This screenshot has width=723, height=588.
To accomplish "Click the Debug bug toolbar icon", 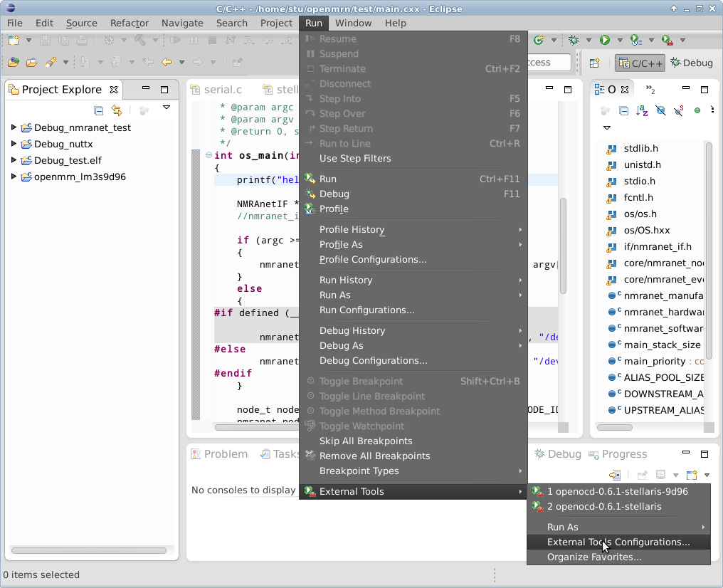I will (x=573, y=41).
